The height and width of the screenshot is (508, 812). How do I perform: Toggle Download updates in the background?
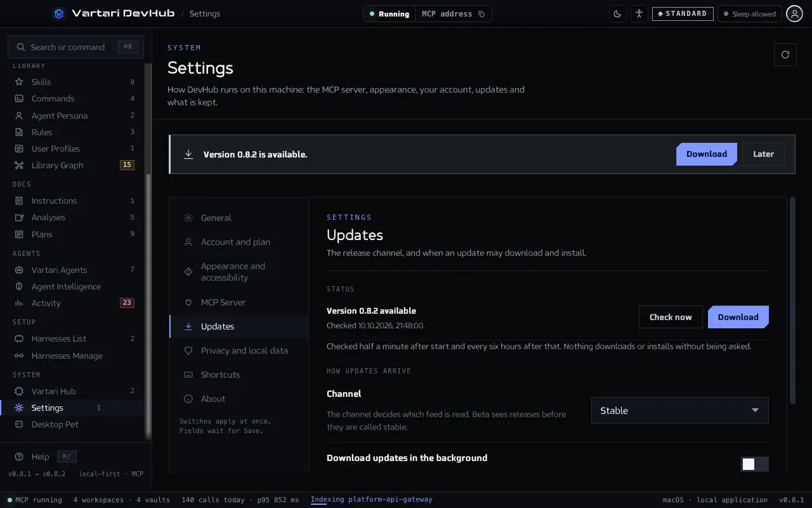coord(755,464)
